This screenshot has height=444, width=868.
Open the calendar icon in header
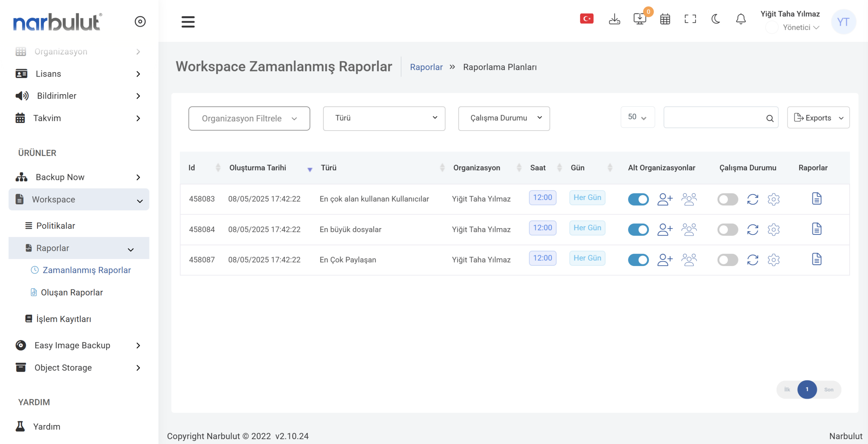pyautogui.click(x=665, y=19)
